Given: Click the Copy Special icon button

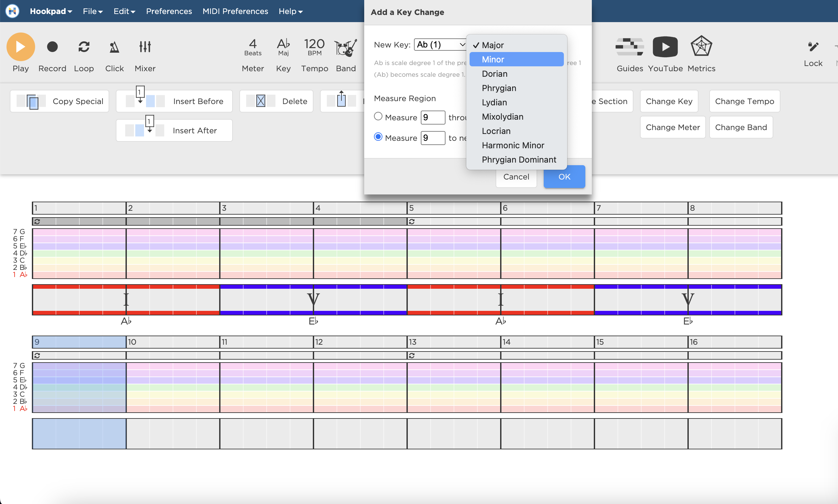Looking at the screenshot, I should 60,101.
